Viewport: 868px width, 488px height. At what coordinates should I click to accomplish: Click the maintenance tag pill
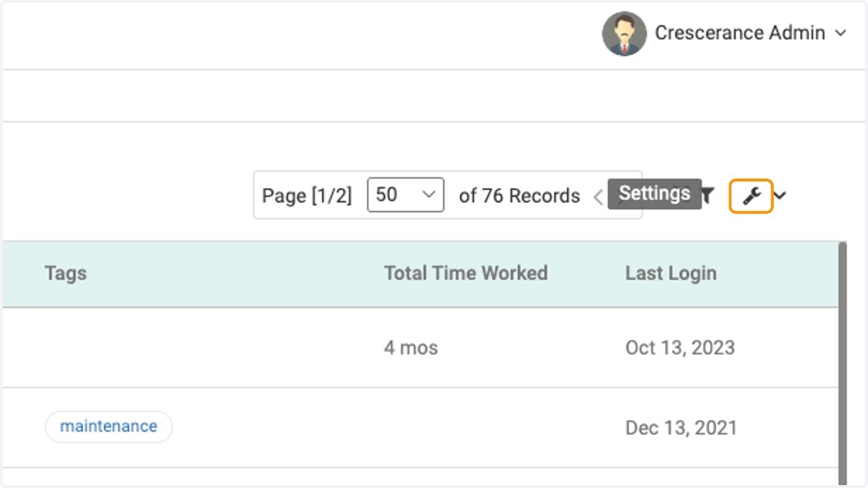[109, 427]
